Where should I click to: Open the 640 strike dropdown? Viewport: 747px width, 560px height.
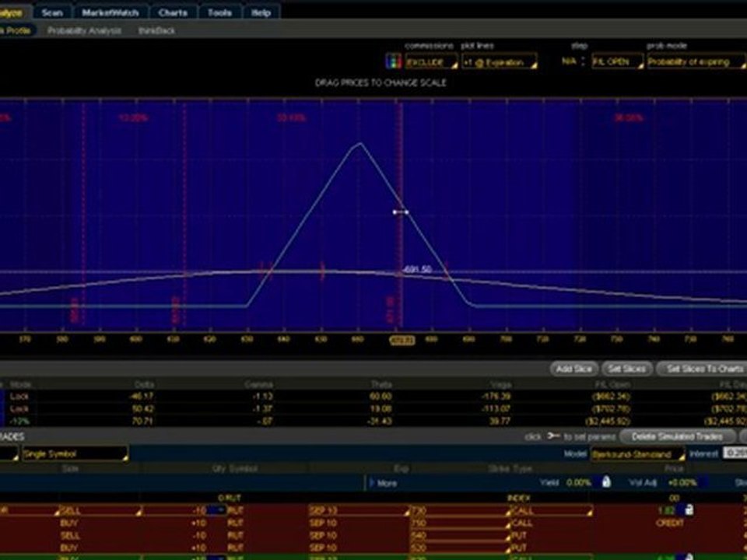click(x=460, y=535)
